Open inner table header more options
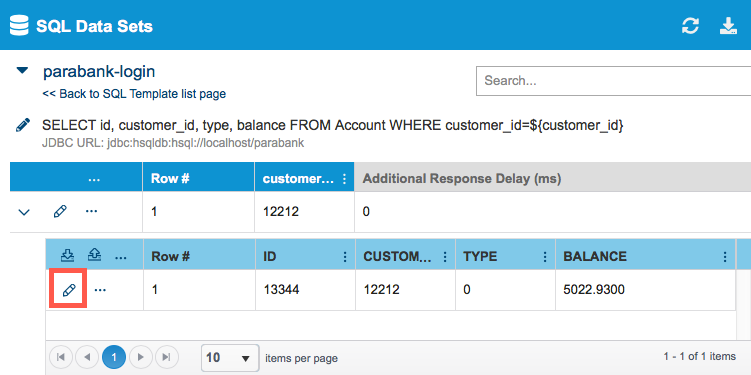This screenshot has width=751, height=375. click(121, 258)
